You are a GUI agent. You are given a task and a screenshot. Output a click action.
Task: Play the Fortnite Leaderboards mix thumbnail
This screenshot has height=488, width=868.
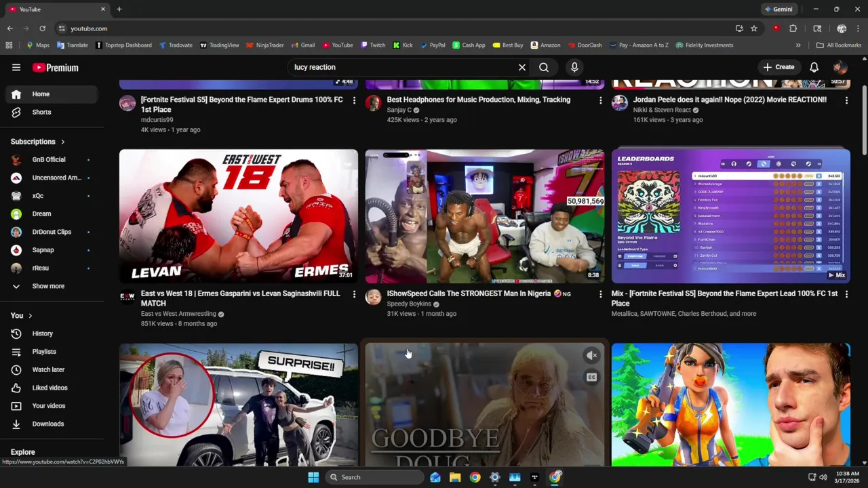(730, 216)
